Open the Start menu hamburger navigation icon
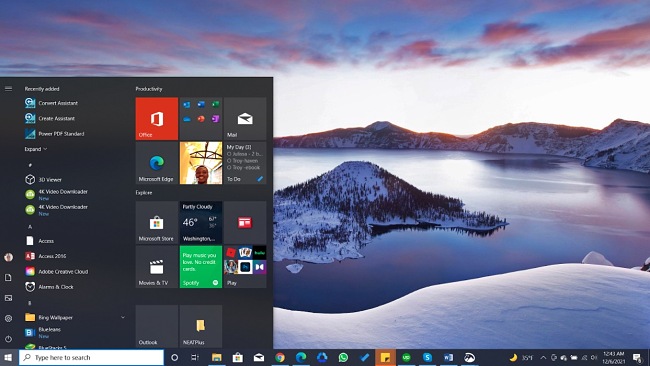Image resolution: width=650 pixels, height=366 pixels. [8, 89]
